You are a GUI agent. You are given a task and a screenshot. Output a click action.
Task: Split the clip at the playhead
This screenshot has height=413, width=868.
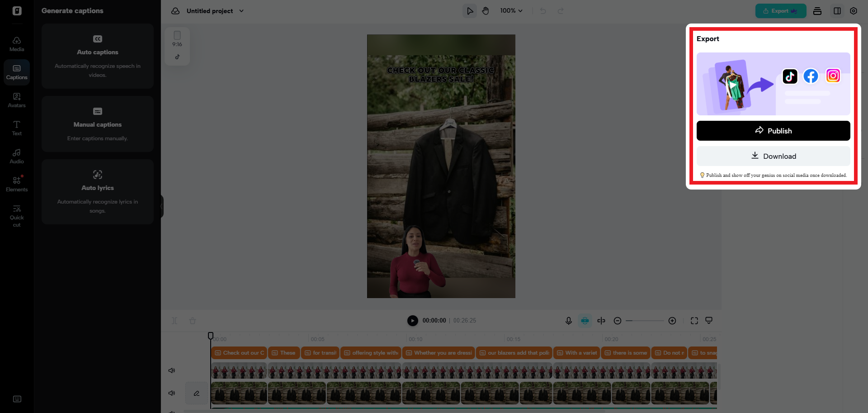(601, 320)
